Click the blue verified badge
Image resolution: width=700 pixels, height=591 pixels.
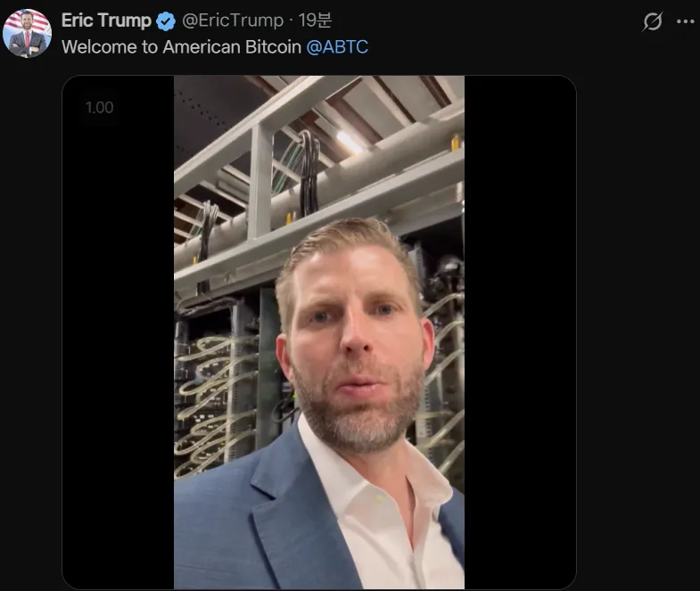point(166,21)
